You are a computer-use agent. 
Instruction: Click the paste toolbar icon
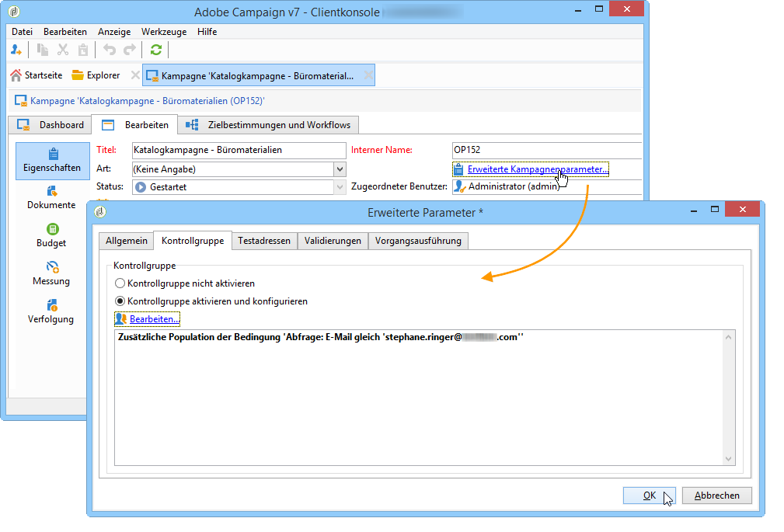tap(83, 50)
